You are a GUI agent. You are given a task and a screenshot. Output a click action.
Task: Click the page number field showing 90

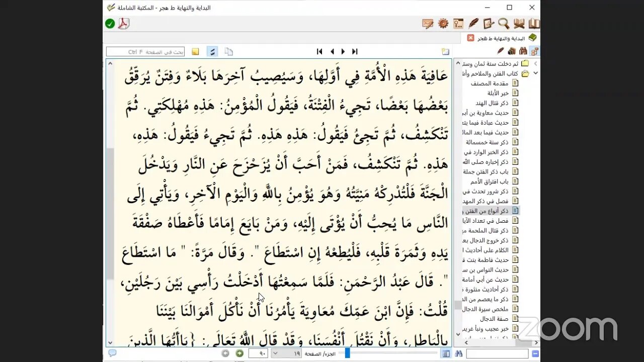(x=258, y=354)
